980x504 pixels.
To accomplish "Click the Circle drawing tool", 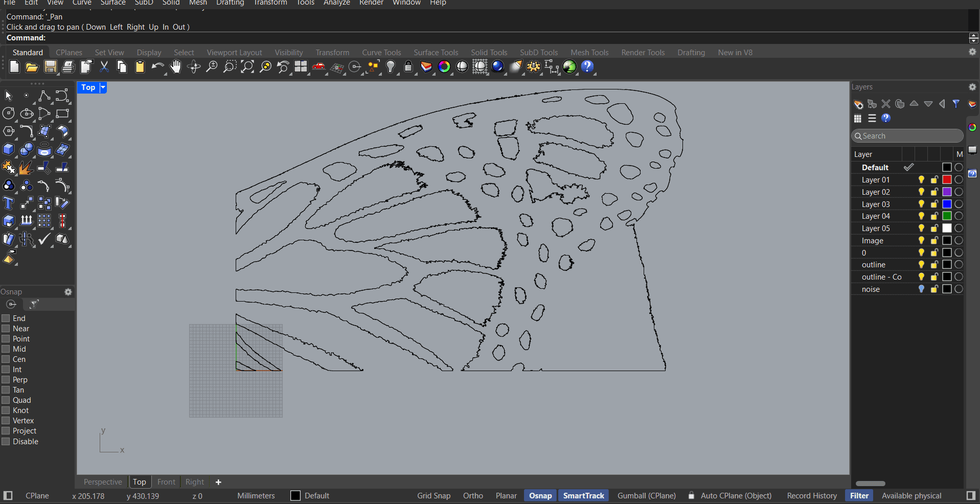I will pyautogui.click(x=9, y=113).
